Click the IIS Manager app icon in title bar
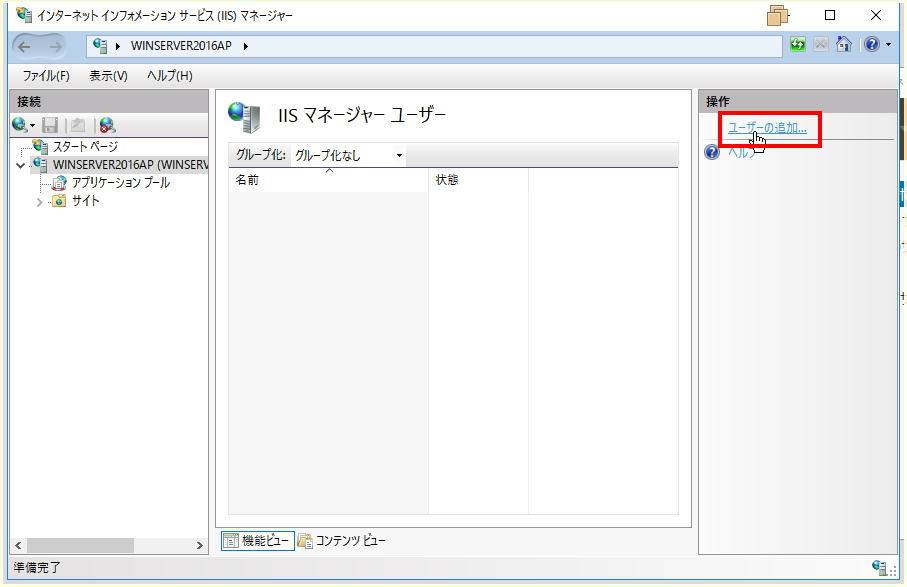 coord(24,14)
